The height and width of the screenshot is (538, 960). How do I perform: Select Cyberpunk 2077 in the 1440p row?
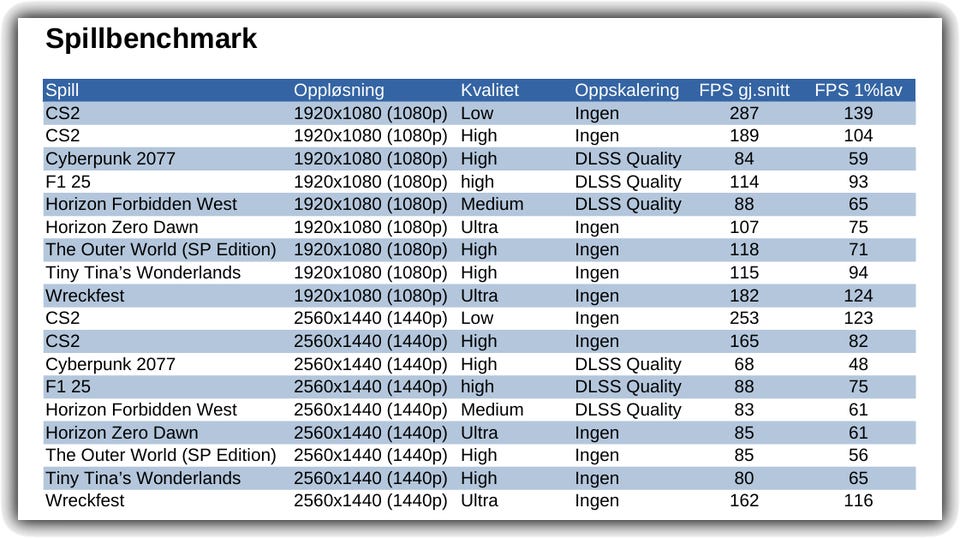click(x=110, y=364)
